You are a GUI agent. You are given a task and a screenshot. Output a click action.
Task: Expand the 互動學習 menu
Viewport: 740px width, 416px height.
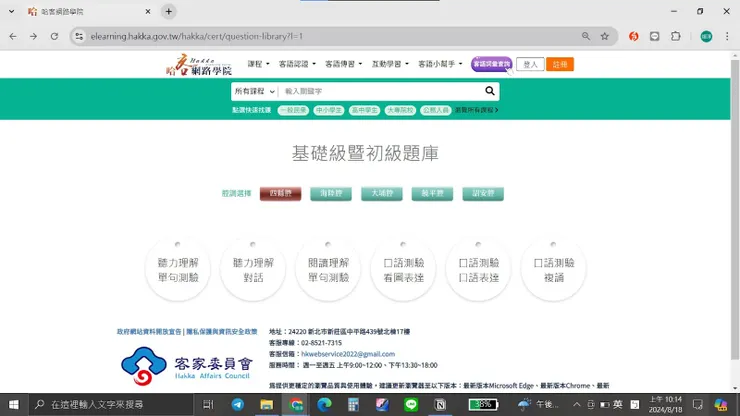(390, 64)
